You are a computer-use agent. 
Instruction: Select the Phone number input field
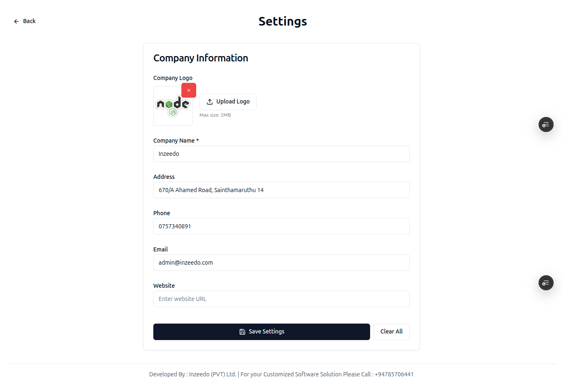point(281,226)
